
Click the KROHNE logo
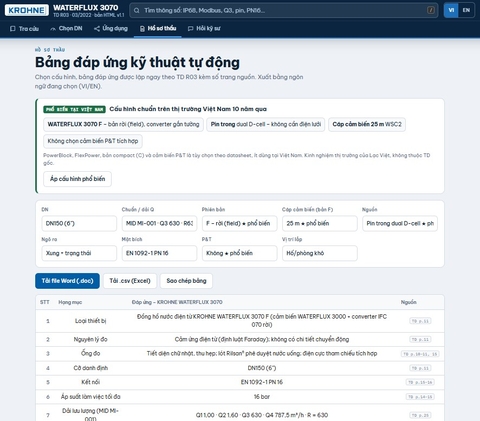coord(27,10)
